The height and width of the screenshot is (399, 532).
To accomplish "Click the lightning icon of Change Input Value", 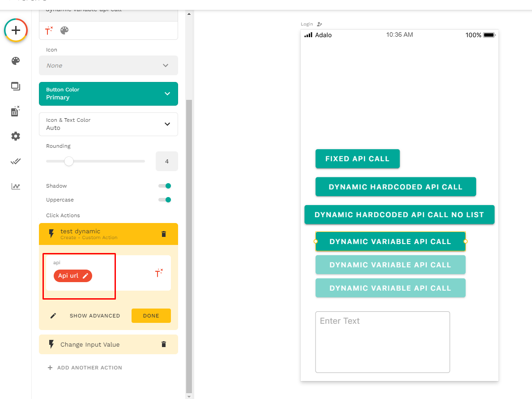I will click(x=51, y=344).
